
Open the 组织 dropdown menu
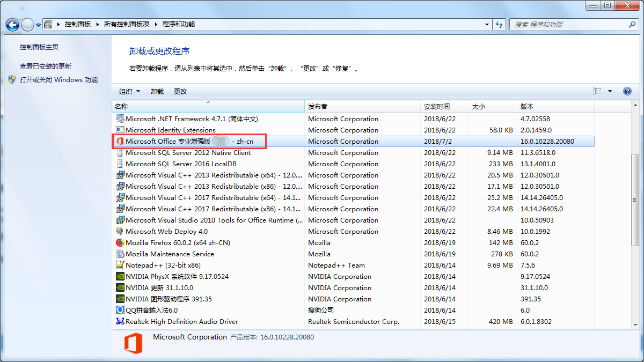tap(130, 92)
